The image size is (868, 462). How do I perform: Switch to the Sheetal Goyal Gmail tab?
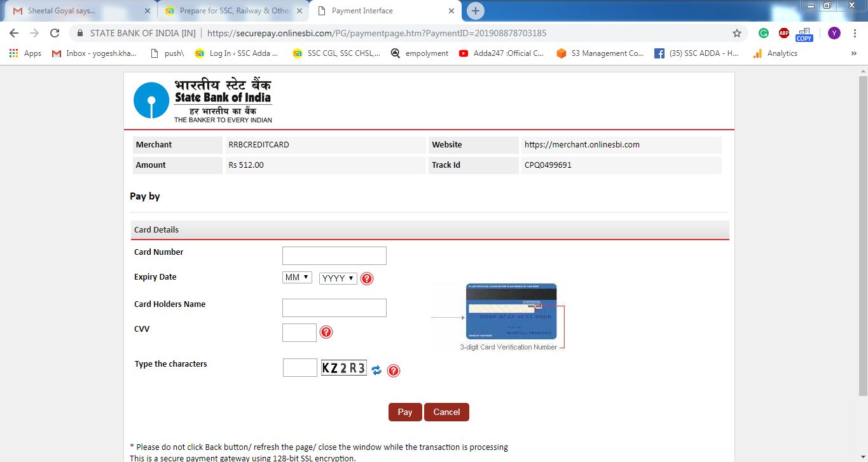78,11
